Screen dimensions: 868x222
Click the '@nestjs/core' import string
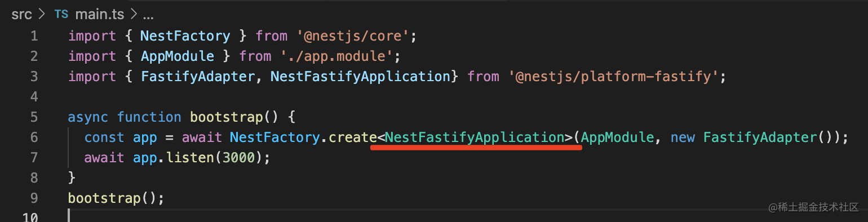pyautogui.click(x=353, y=36)
